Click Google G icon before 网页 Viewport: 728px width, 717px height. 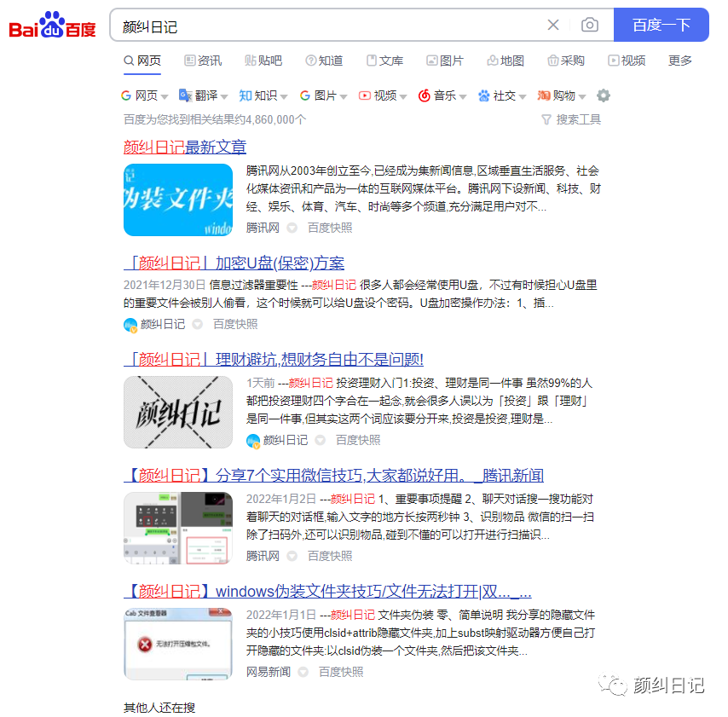[x=126, y=95]
